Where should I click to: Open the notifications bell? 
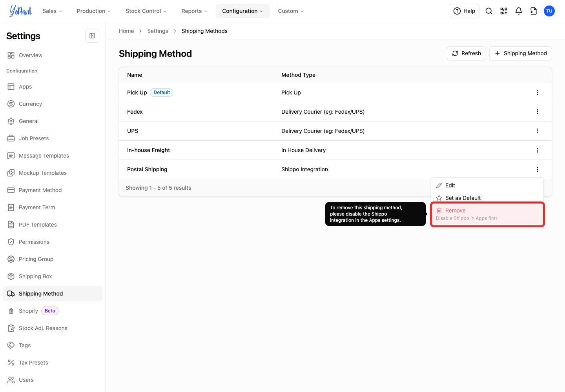point(519,11)
